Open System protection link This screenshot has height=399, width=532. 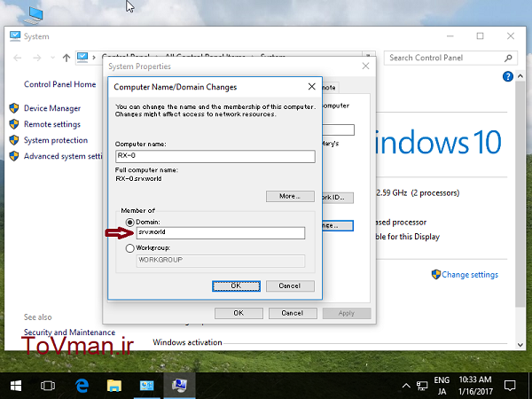coord(56,140)
